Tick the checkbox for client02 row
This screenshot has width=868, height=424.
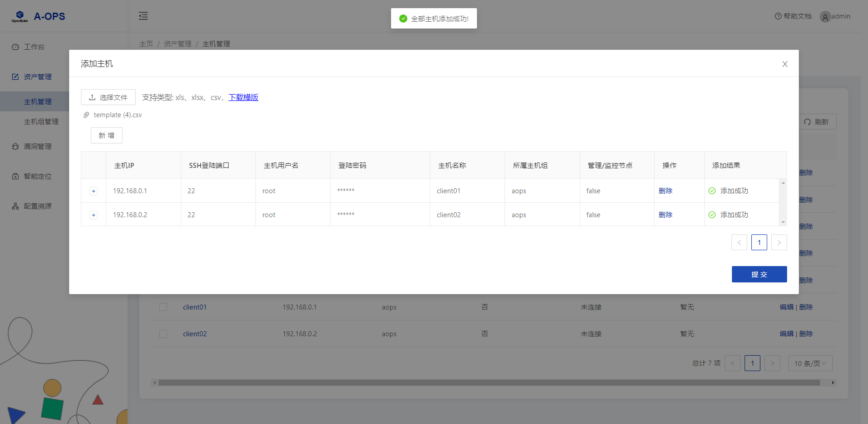pos(163,334)
